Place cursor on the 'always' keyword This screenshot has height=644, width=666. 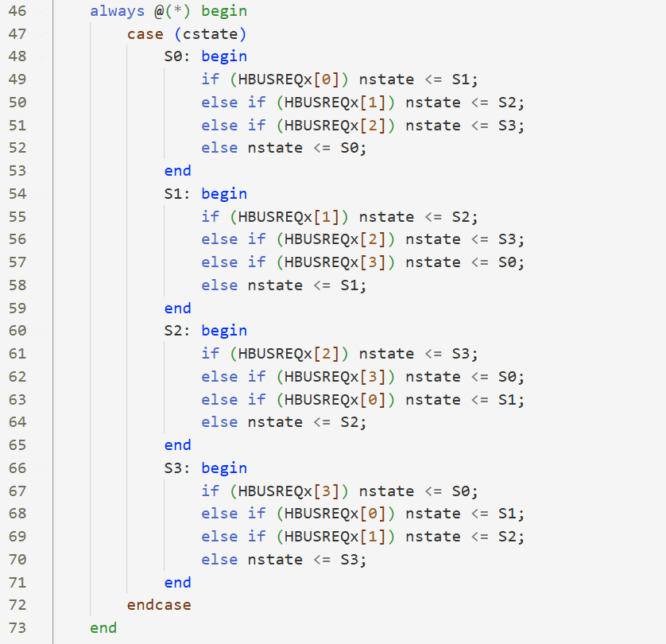pos(118,11)
